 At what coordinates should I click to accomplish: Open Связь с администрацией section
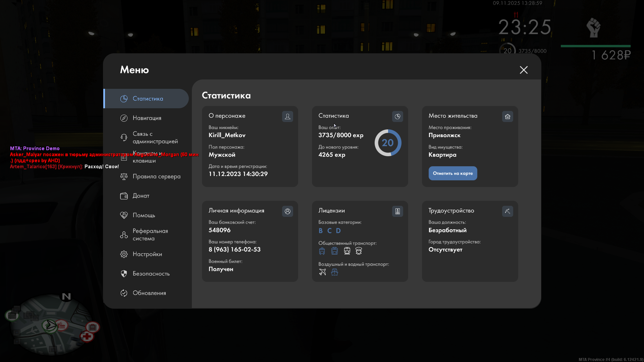pyautogui.click(x=155, y=137)
